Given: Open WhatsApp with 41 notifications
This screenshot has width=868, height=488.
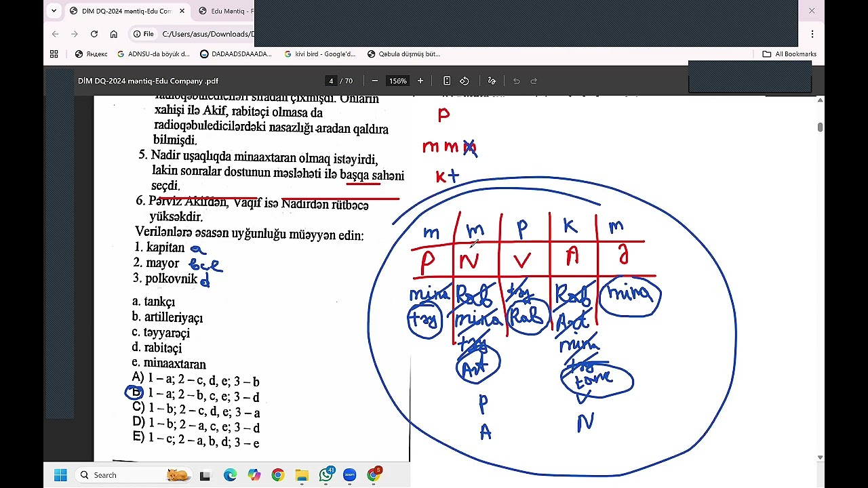Looking at the screenshot, I should (x=326, y=475).
